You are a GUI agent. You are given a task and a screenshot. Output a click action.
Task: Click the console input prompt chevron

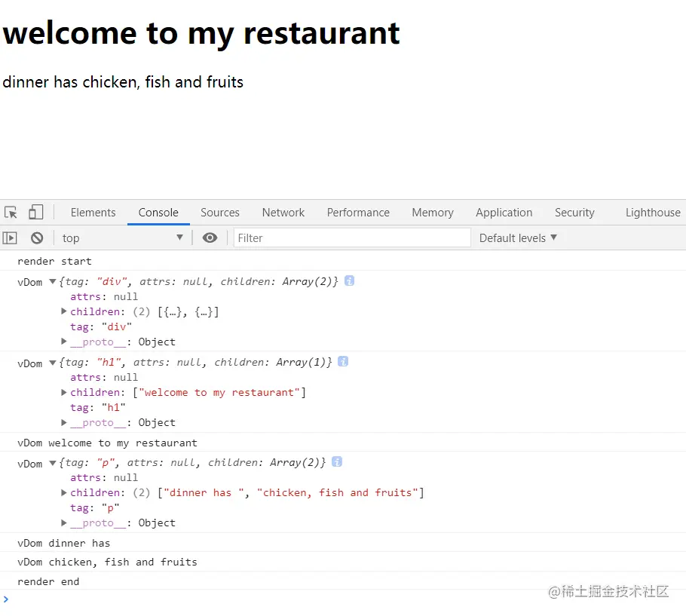(x=6, y=599)
